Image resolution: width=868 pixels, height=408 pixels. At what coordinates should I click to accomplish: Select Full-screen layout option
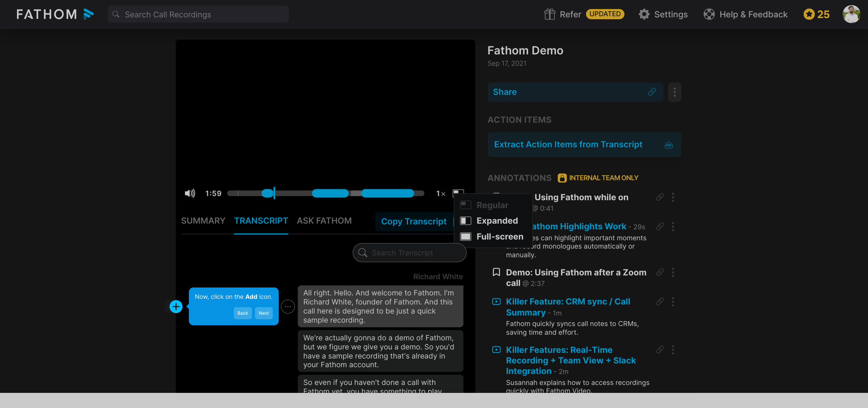pos(493,236)
